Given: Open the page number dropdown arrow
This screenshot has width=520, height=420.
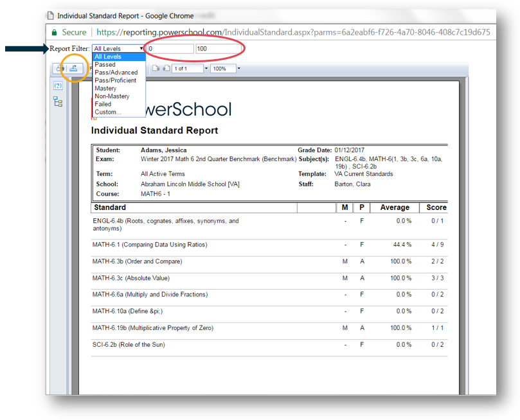Looking at the screenshot, I should coord(206,69).
